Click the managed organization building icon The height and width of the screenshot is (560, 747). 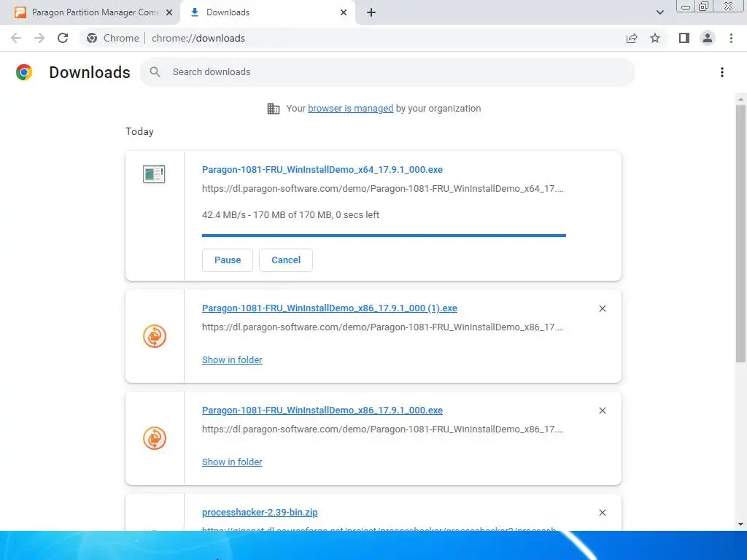click(x=274, y=109)
